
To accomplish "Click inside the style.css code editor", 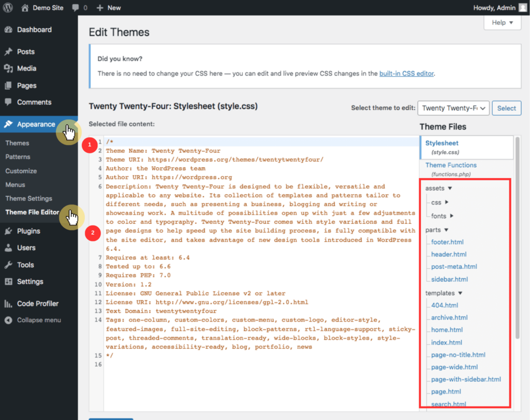I will click(x=260, y=274).
